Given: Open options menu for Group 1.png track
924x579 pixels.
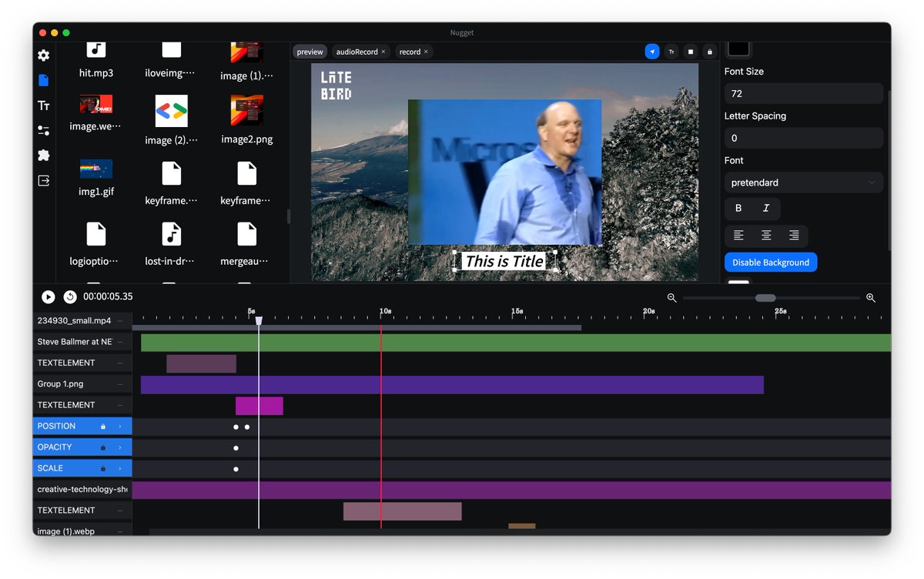Looking at the screenshot, I should (x=120, y=384).
